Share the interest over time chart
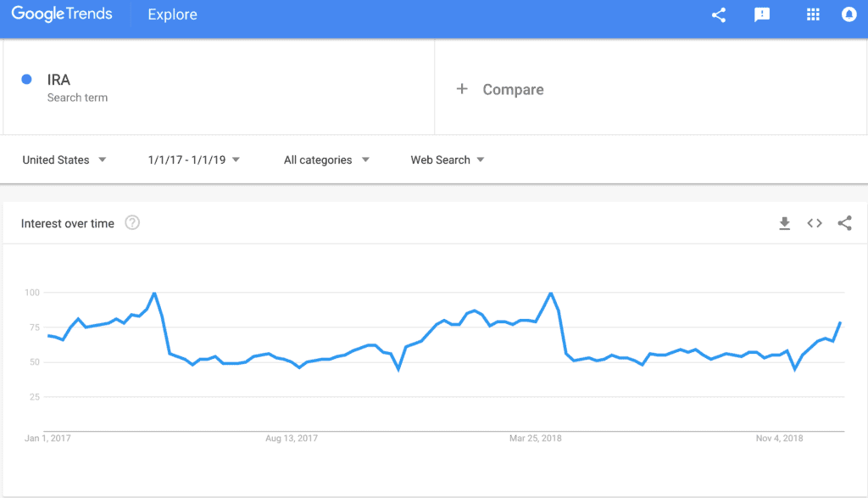868x498 pixels. pyautogui.click(x=844, y=223)
